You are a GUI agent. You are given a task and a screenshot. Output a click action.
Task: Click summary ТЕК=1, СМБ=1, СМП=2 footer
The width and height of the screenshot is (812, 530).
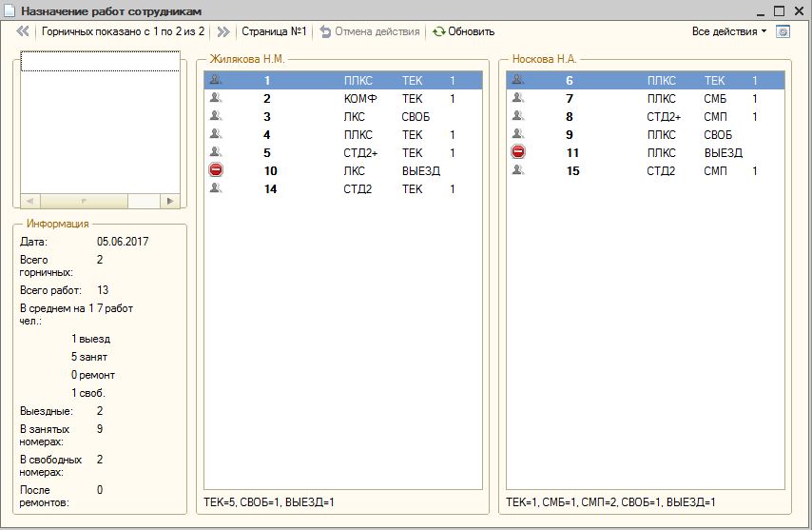coord(610,502)
